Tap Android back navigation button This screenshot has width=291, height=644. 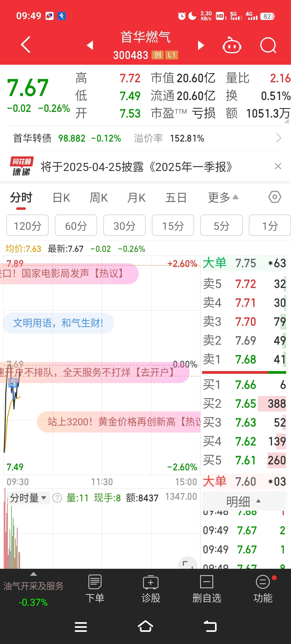point(210,626)
